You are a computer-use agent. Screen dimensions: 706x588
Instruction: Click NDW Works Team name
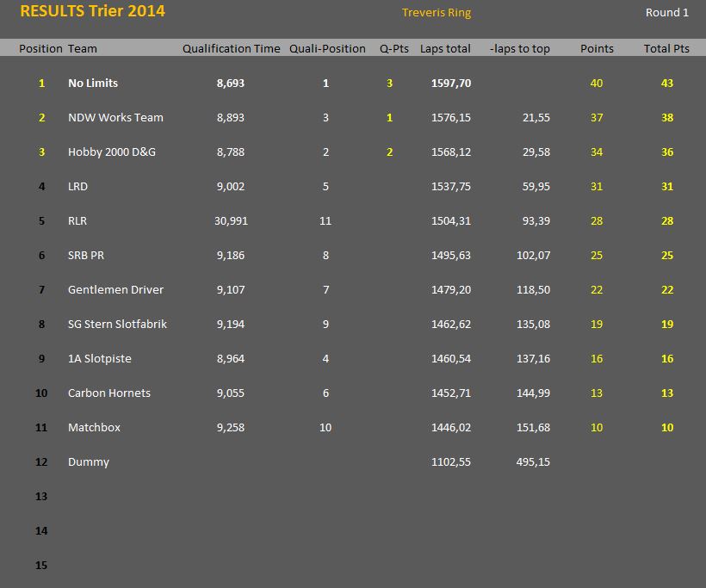pos(115,117)
